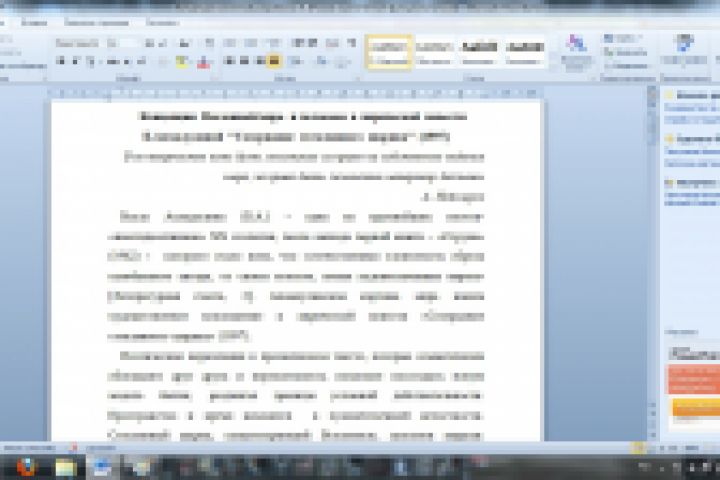Click the Shrink Font icon
This screenshot has width=720, height=480.
click(162, 43)
